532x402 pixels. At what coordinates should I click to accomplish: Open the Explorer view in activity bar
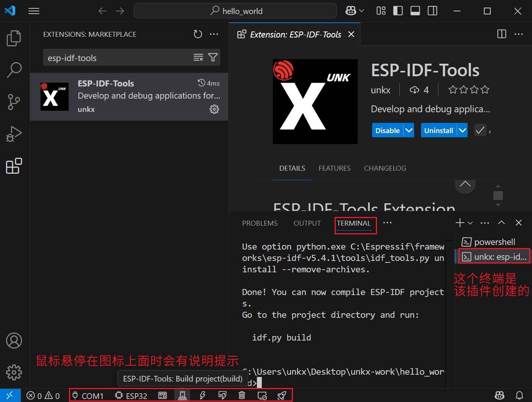point(14,38)
